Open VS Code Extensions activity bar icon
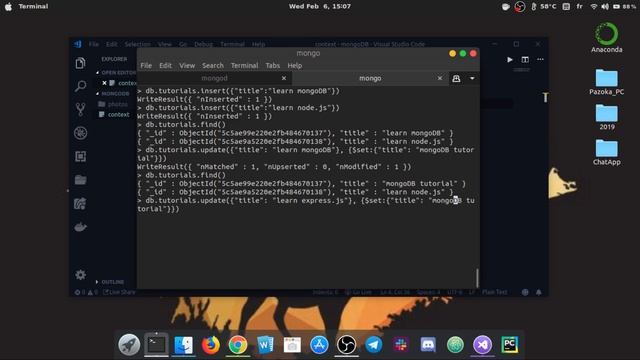The width and height of the screenshot is (640, 360). point(80,156)
